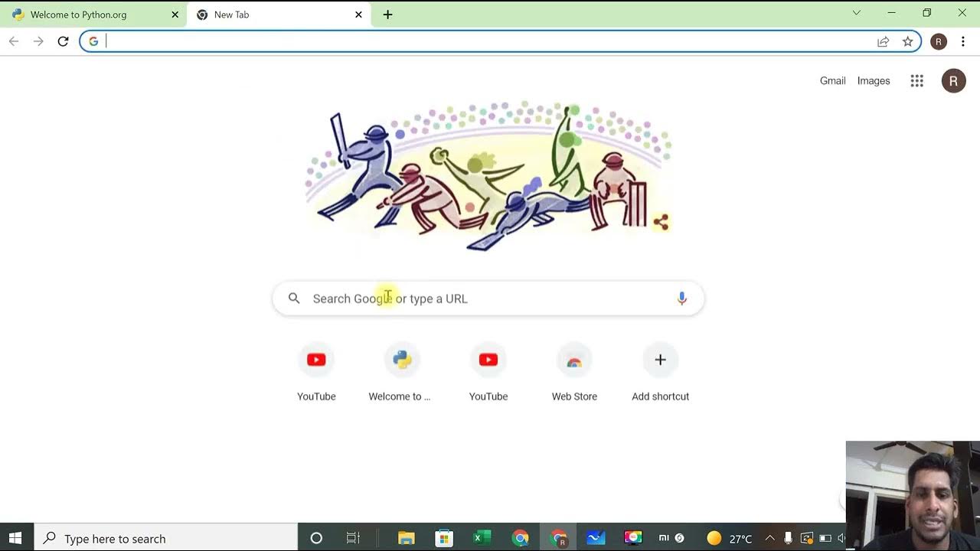Share this page via share icon

884,41
